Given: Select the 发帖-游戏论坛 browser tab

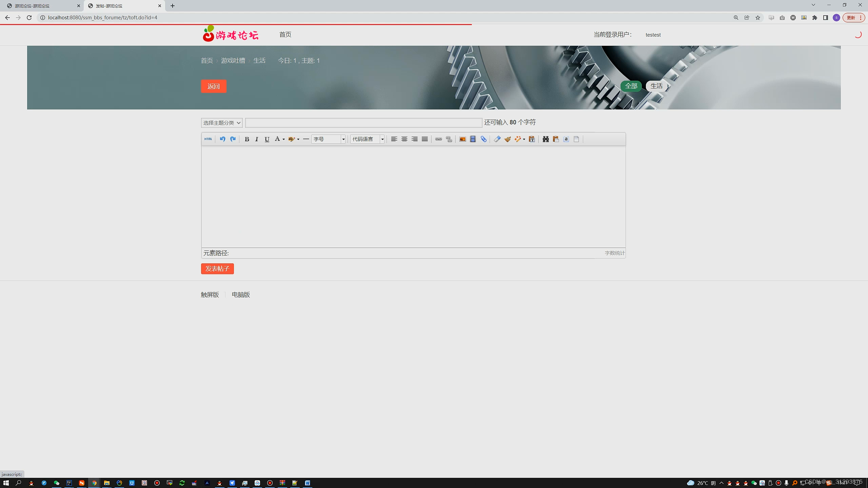Looking at the screenshot, I should (x=124, y=6).
